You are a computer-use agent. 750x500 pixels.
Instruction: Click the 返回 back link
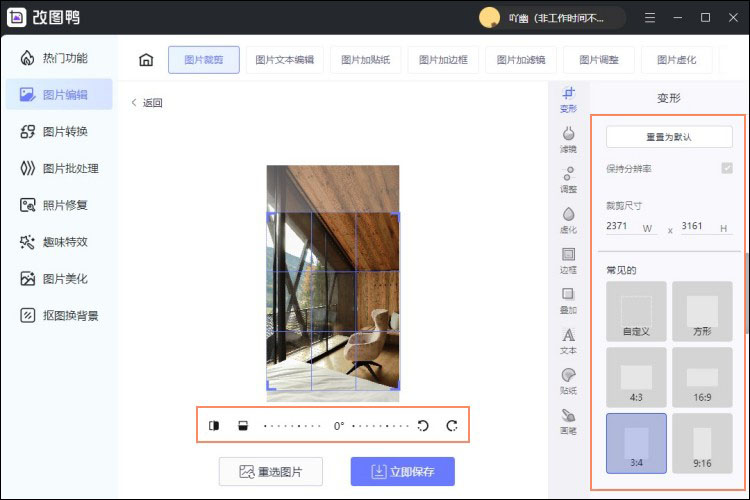click(x=147, y=103)
